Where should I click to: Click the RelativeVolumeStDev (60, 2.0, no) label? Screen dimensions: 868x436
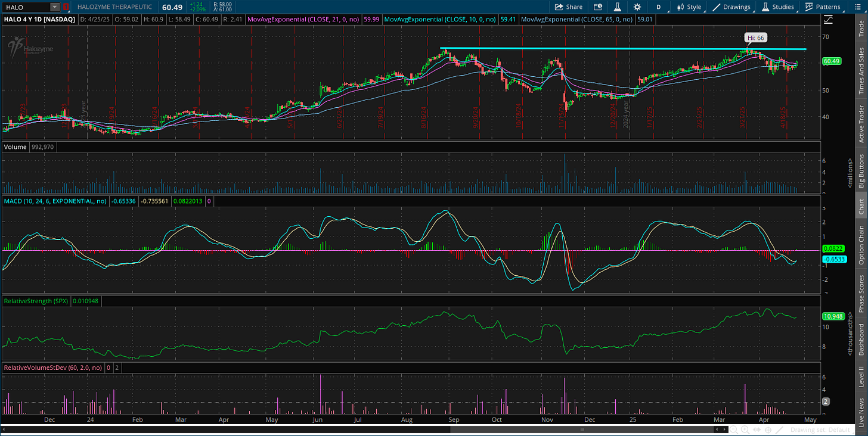click(x=52, y=368)
